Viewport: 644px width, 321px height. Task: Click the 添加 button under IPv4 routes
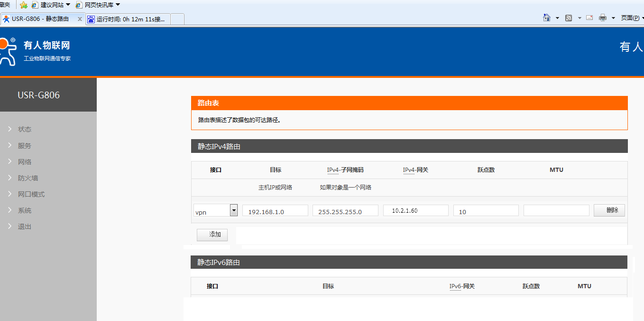tap(212, 235)
